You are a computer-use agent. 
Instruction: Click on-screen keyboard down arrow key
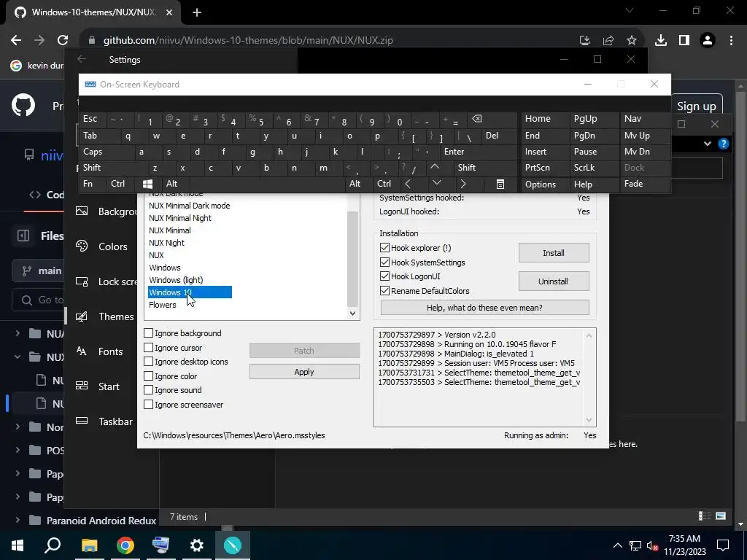click(436, 183)
